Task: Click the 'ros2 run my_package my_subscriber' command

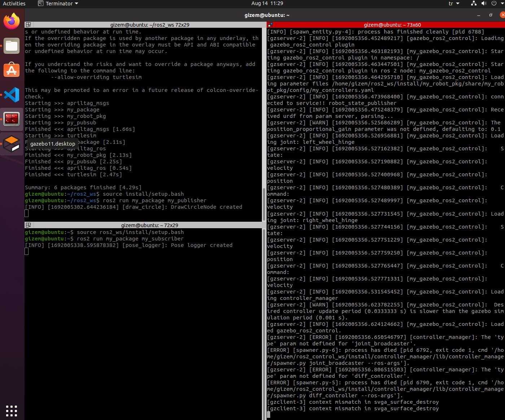Action: tap(130, 239)
